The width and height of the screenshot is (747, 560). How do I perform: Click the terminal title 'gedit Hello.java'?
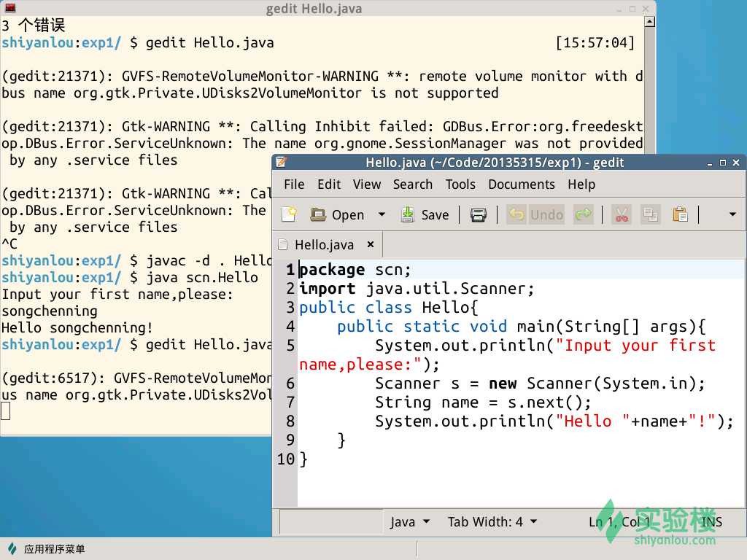click(314, 9)
